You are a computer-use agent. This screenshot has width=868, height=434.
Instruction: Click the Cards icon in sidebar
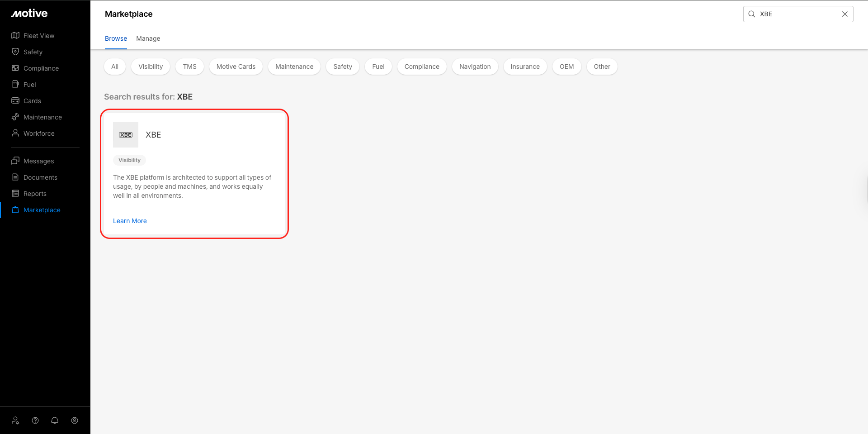click(x=15, y=100)
